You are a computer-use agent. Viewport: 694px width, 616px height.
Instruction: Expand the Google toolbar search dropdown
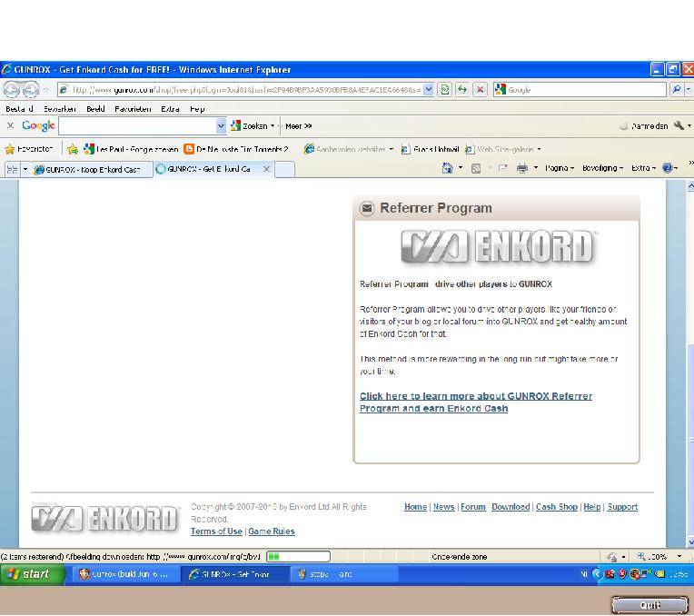point(221,126)
